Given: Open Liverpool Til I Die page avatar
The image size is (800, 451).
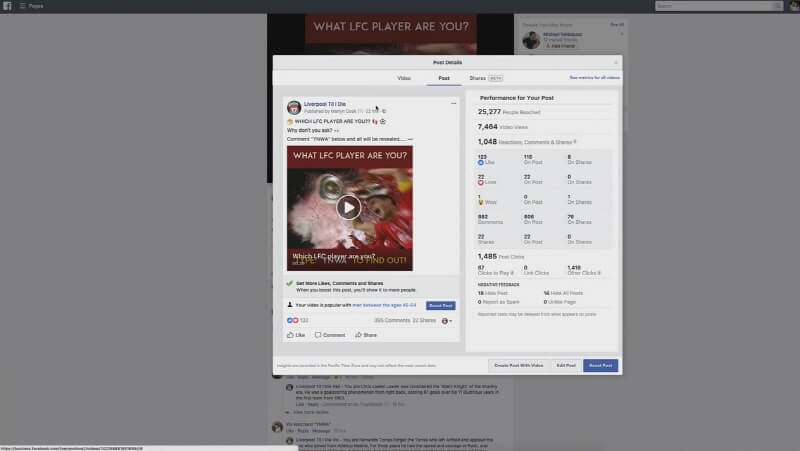Looking at the screenshot, I should coord(294,107).
